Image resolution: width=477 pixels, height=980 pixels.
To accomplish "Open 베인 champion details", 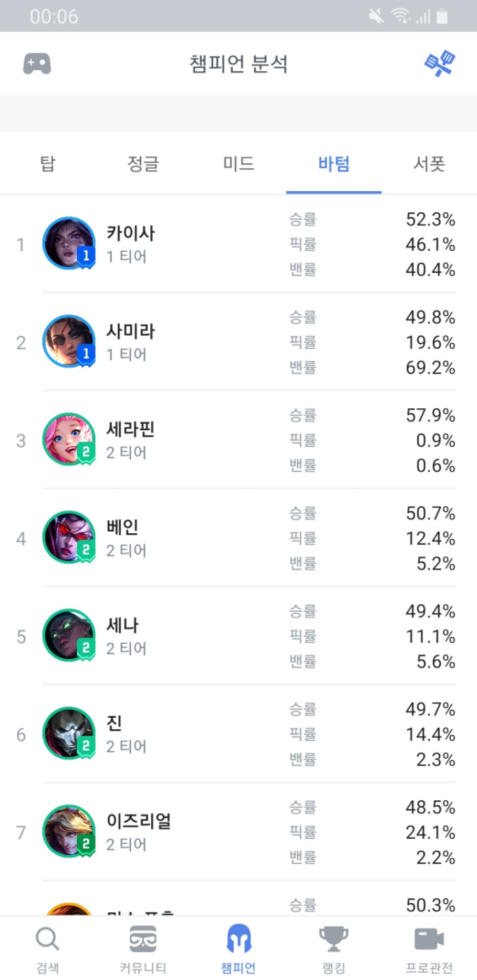I will 238,538.
